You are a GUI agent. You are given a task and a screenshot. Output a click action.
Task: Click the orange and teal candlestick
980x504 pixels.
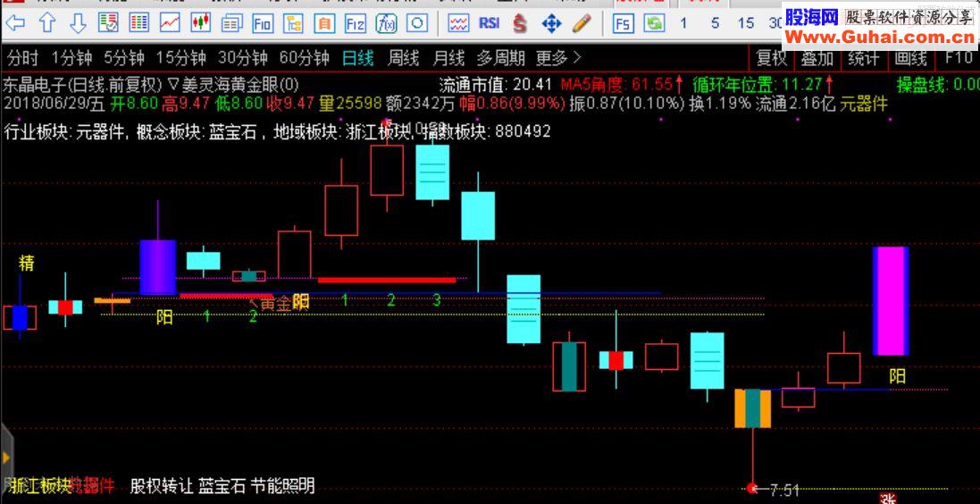752,408
